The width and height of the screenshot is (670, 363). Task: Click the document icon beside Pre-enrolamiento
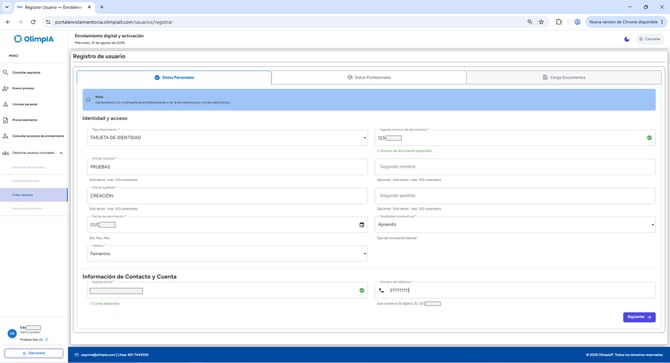[x=6, y=120]
